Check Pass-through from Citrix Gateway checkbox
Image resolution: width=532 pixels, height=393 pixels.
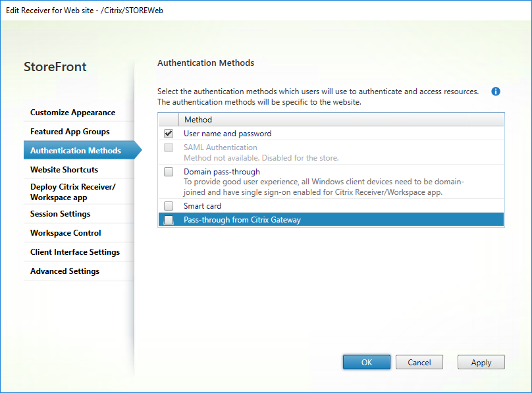pos(169,220)
